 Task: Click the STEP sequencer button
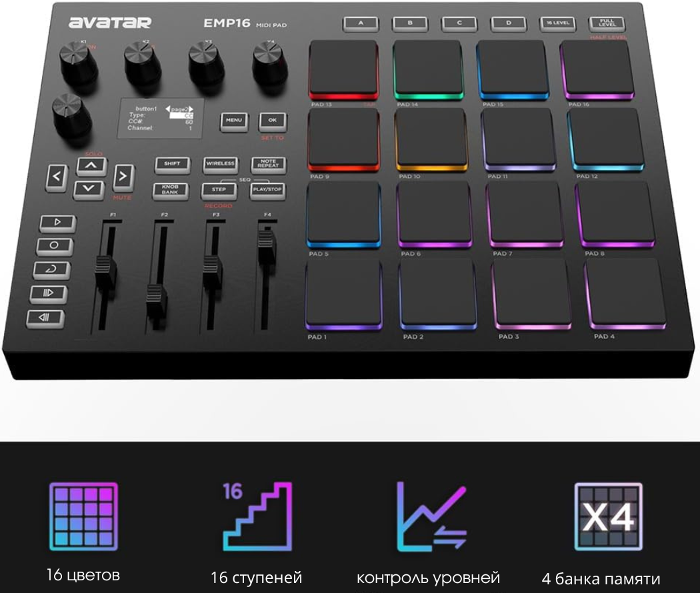219,191
